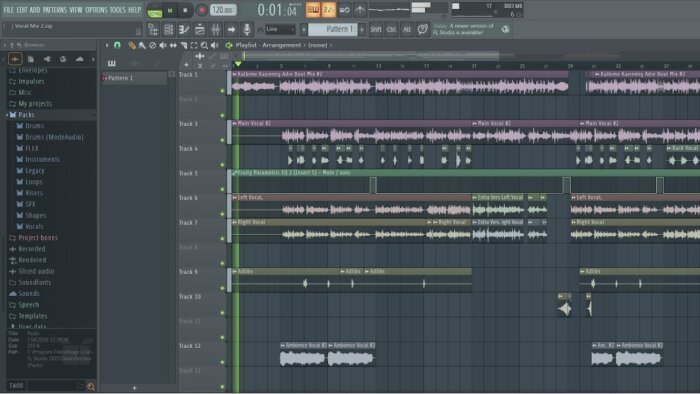This screenshot has height=394, width=700.
Task: Open the PATTERNS menu
Action: [54, 10]
